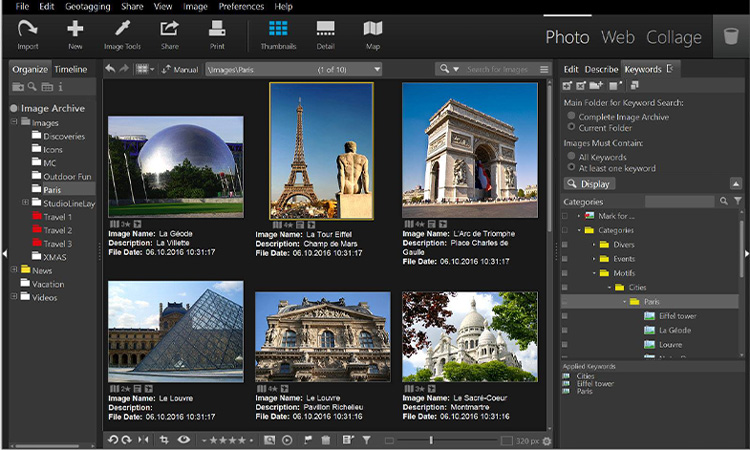Screen dimensions: 750x450
Task: Select Complete Image Archive option
Action: [x=571, y=116]
